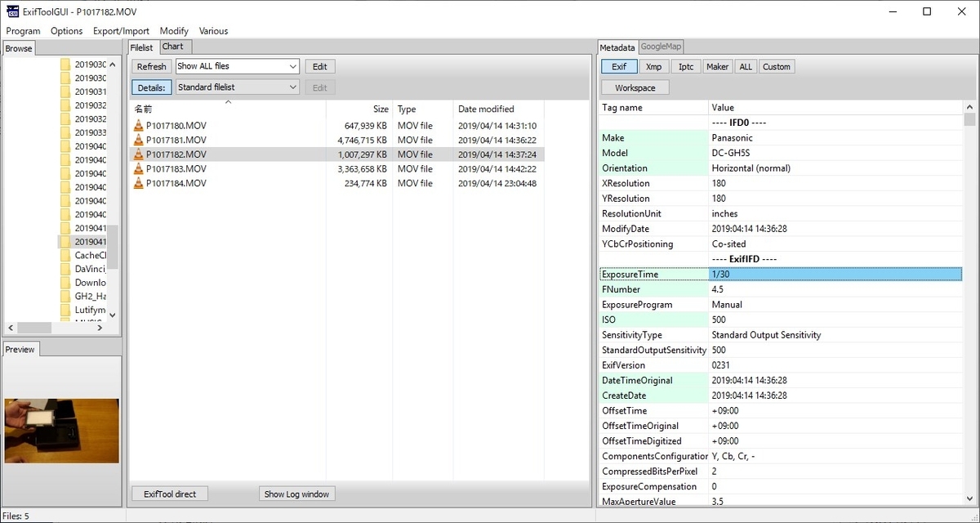980x523 pixels.
Task: Open the Show ALL files dropdown
Action: (238, 67)
